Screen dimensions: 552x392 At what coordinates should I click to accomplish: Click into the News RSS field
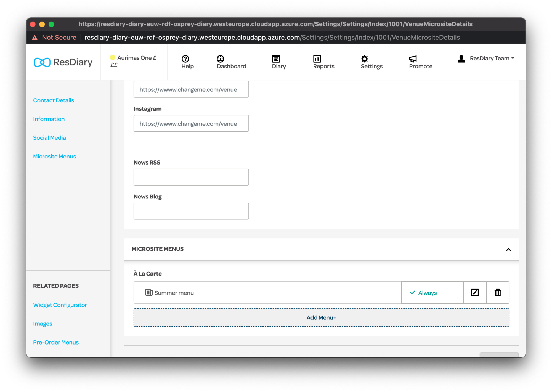click(191, 177)
